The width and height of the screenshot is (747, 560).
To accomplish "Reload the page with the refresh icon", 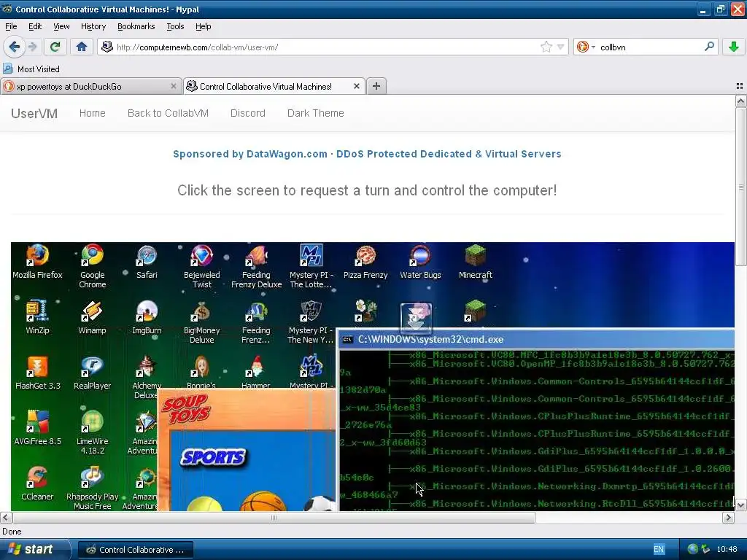I will (55, 47).
